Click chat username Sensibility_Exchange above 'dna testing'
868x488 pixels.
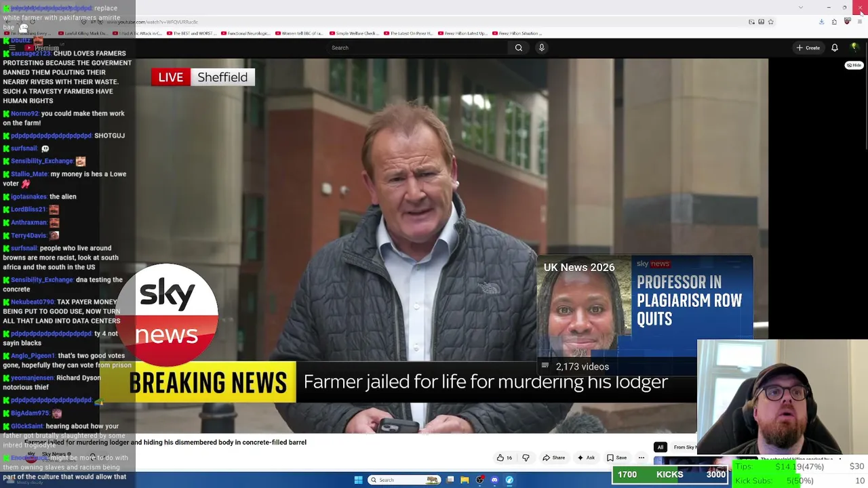42,280
